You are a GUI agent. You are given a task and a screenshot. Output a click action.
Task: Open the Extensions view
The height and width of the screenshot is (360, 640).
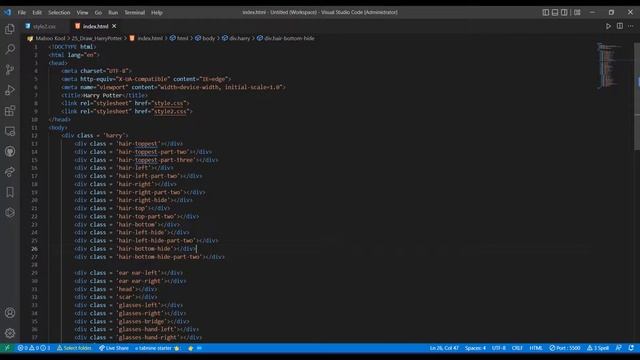[10, 111]
